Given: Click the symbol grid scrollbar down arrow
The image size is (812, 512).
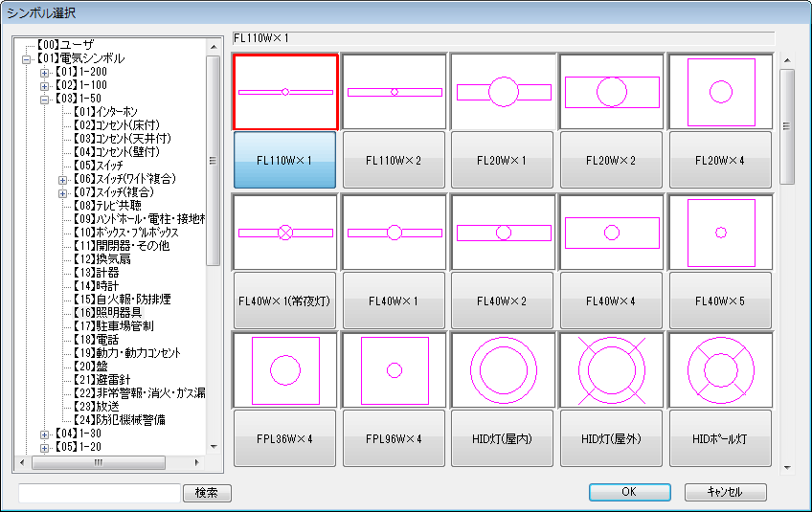Looking at the screenshot, I should (x=787, y=467).
